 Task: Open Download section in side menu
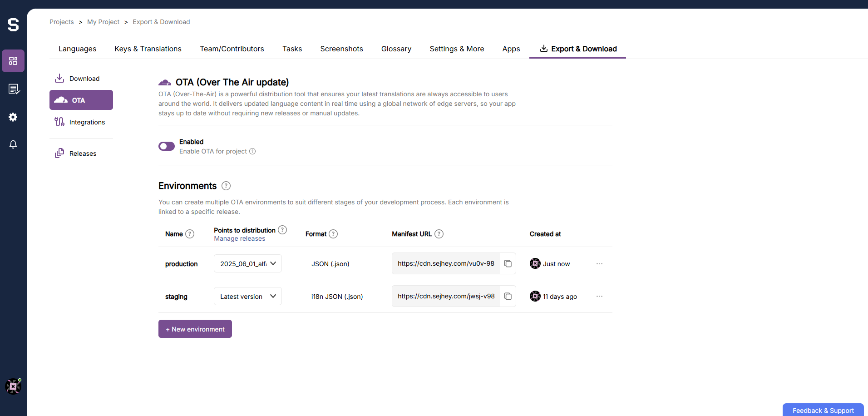click(81, 79)
